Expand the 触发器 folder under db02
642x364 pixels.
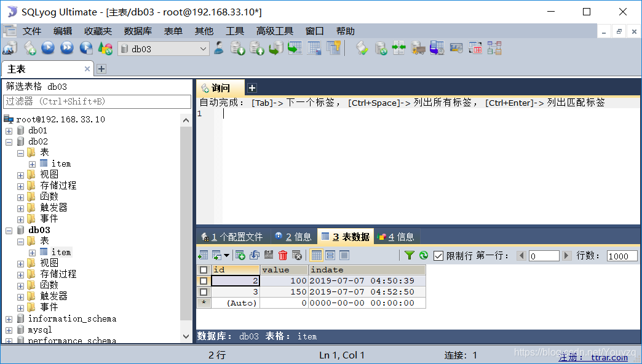(20, 208)
